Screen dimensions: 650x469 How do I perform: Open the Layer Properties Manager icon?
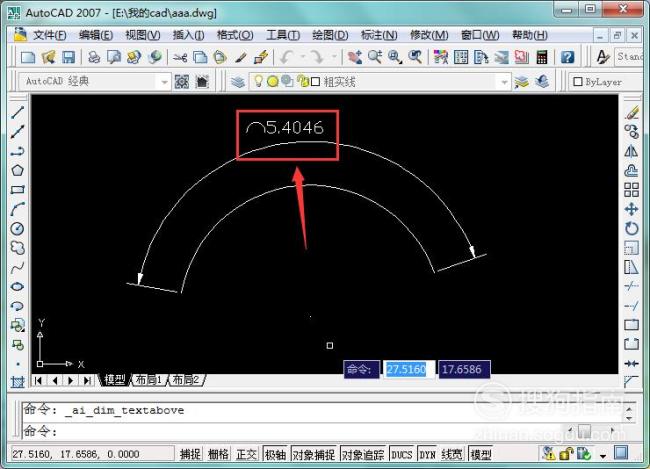[238, 82]
